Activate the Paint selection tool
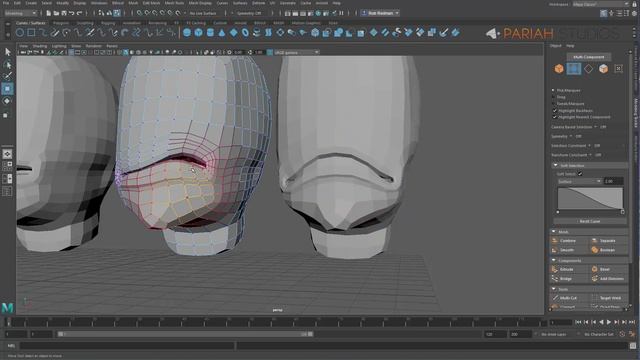 point(7,76)
